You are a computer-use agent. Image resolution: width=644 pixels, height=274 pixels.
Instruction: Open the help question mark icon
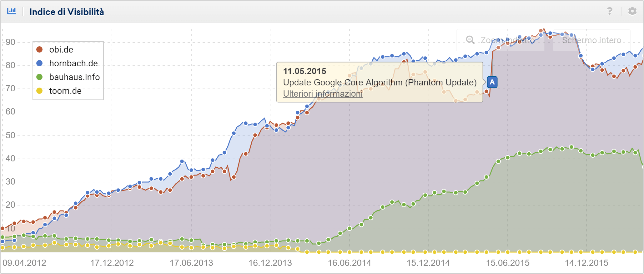610,11
